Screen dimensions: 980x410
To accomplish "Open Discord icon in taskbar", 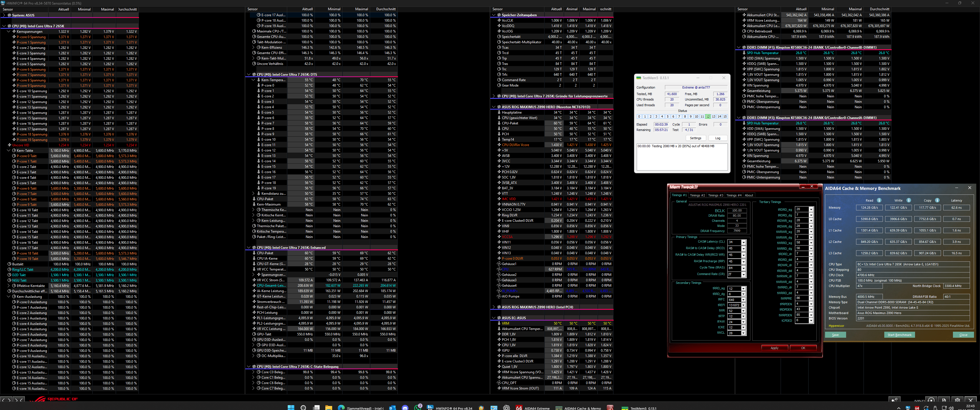I will tap(405, 408).
